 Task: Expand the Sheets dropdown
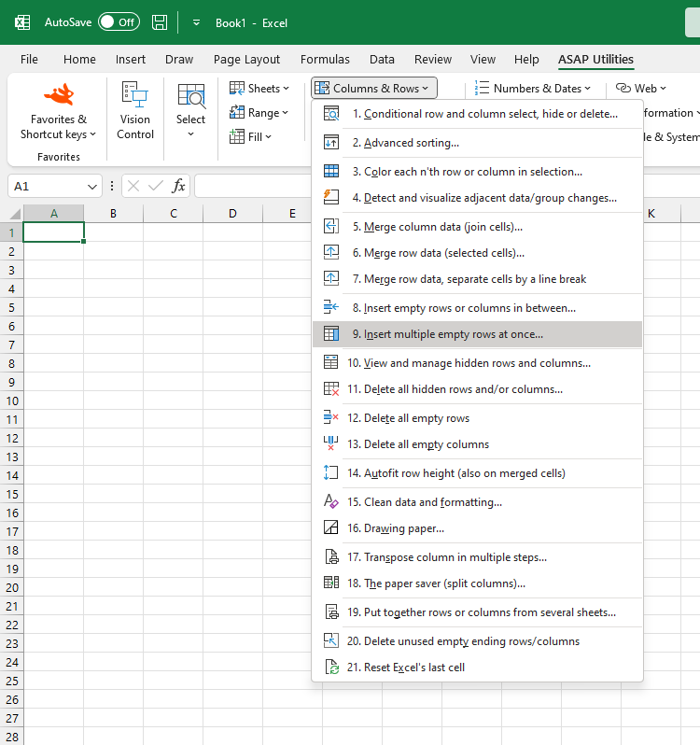pos(259,89)
